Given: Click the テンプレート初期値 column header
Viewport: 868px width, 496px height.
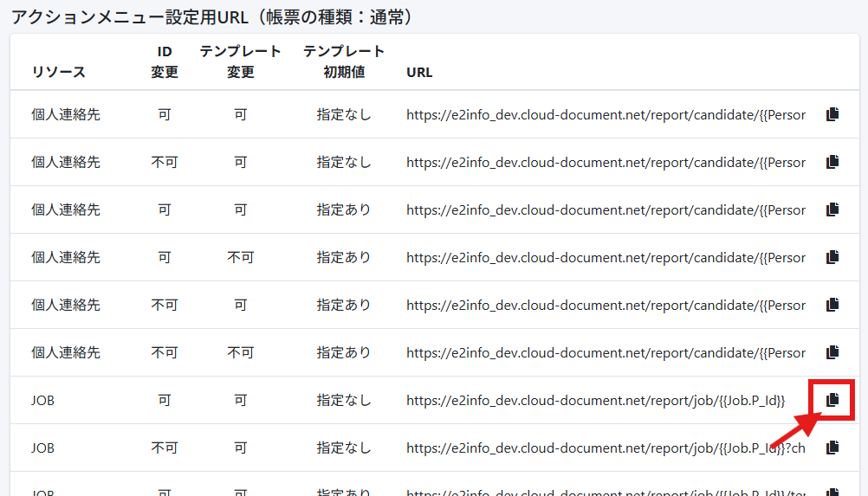Looking at the screenshot, I should tap(344, 61).
